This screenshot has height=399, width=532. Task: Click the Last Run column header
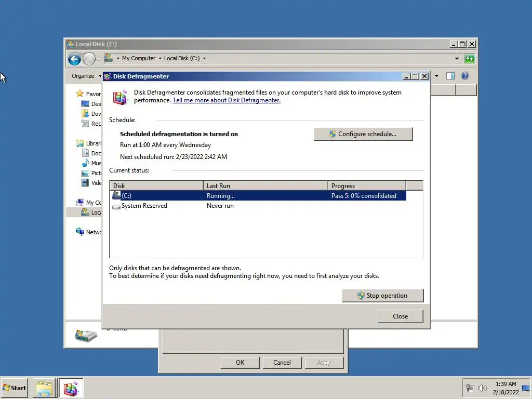(265, 186)
